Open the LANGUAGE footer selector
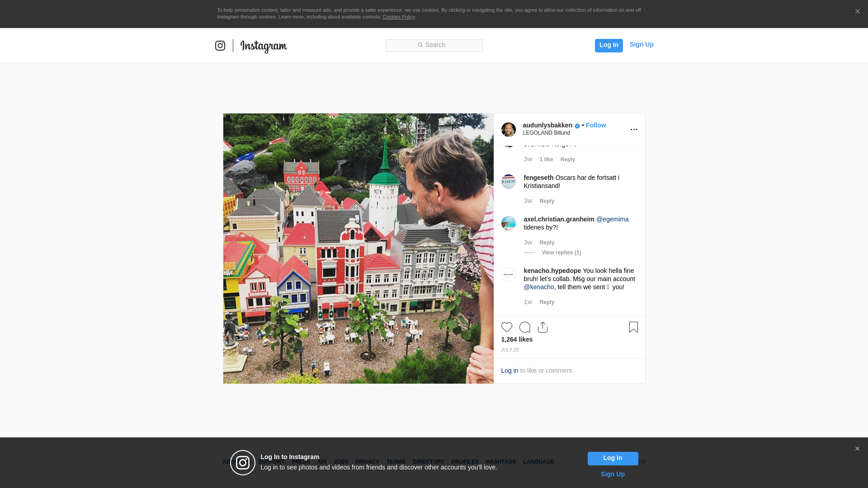The height and width of the screenshot is (488, 868). click(x=538, y=462)
